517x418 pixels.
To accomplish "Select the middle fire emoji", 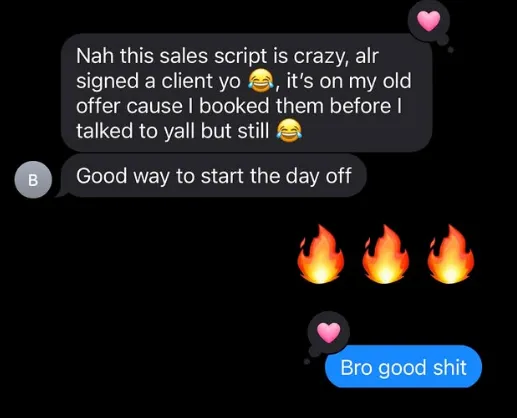I will (386, 254).
